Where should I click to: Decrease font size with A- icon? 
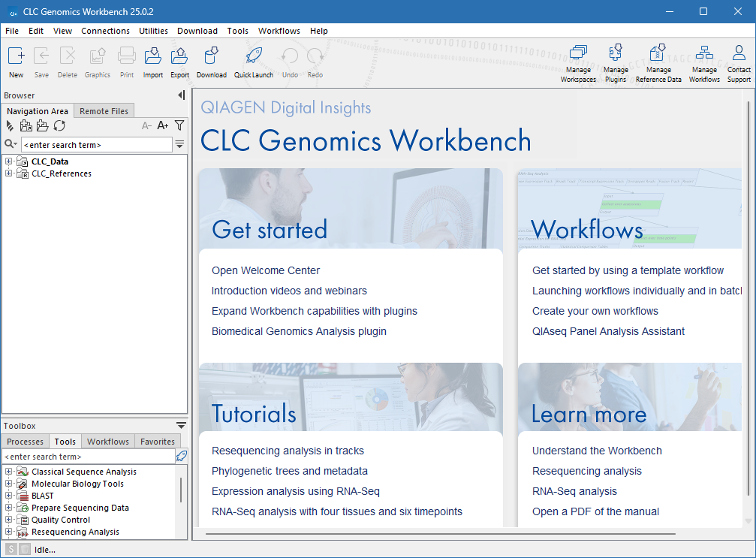tap(146, 126)
